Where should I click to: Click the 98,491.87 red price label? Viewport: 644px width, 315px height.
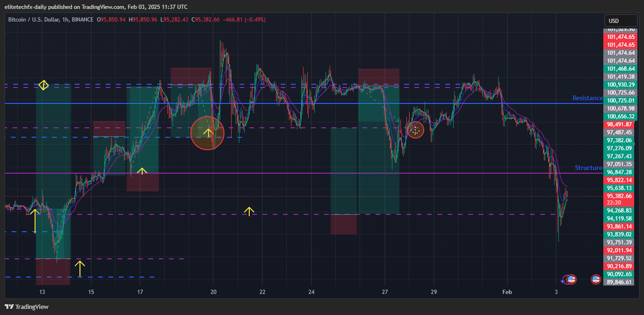[620, 124]
